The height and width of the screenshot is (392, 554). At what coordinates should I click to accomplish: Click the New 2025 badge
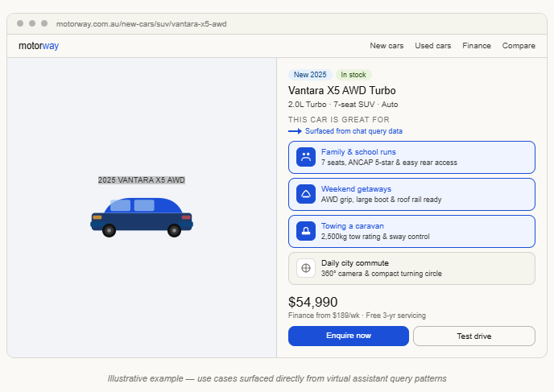pos(310,75)
